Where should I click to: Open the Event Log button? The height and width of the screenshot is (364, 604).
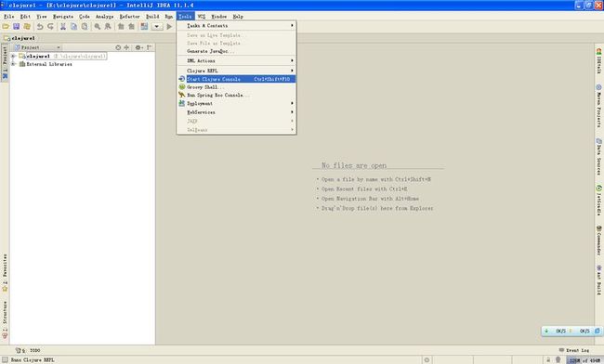coord(574,350)
